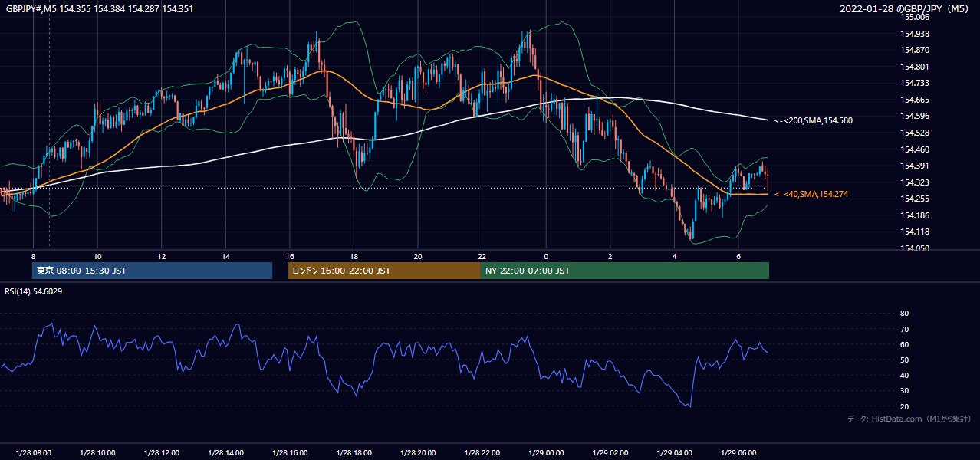980x460 pixels.
Task: Click hour tick 16 under price chart
Action: coord(290,256)
